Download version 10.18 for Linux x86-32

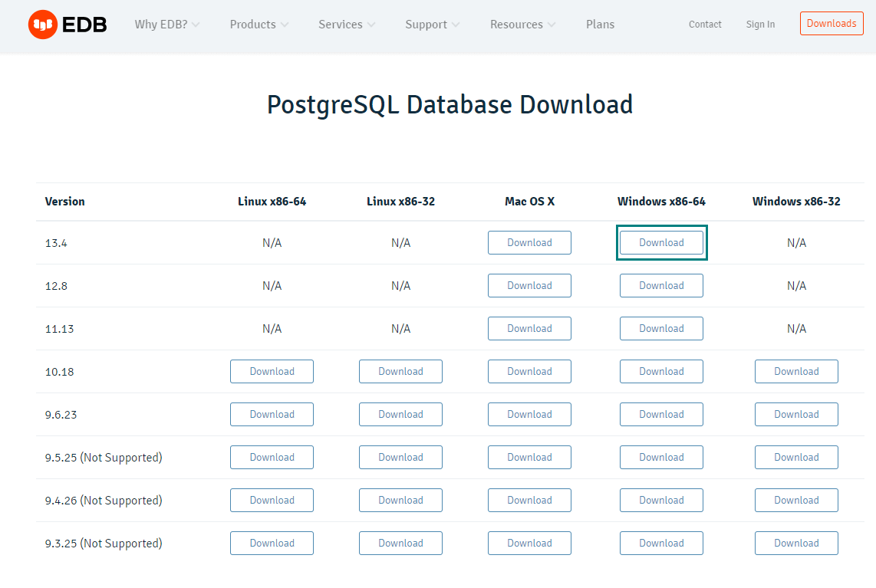pos(400,372)
